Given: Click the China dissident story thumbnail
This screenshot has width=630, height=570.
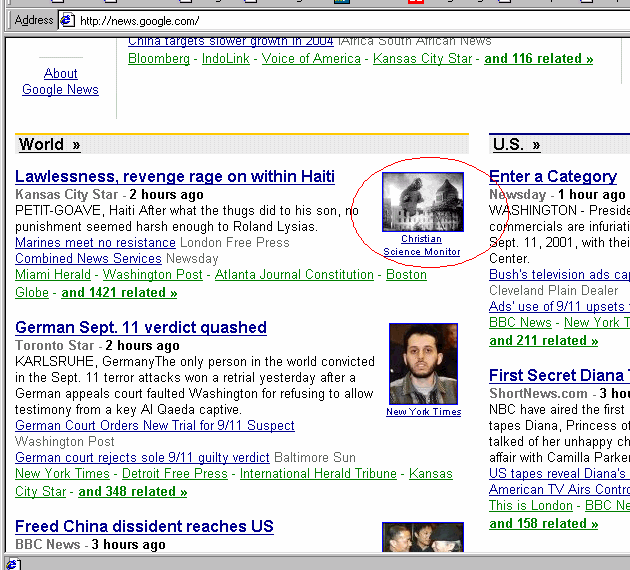Looking at the screenshot, I should 423,537.
